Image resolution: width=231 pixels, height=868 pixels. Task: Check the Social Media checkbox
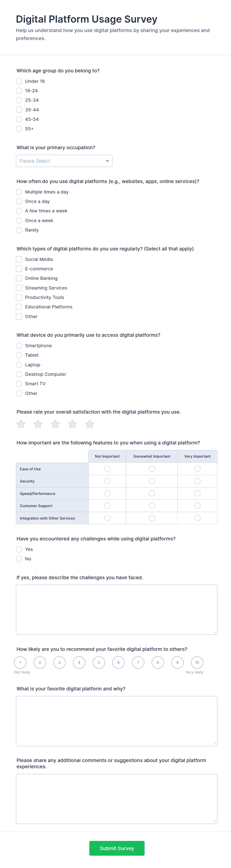click(x=19, y=259)
